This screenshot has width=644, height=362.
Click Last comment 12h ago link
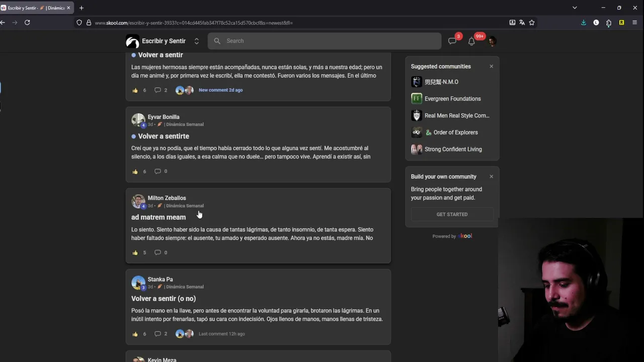[221, 334]
